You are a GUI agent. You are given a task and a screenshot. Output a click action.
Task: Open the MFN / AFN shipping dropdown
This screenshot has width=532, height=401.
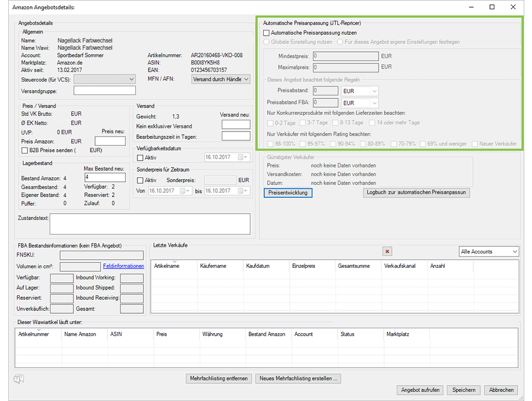click(246, 79)
